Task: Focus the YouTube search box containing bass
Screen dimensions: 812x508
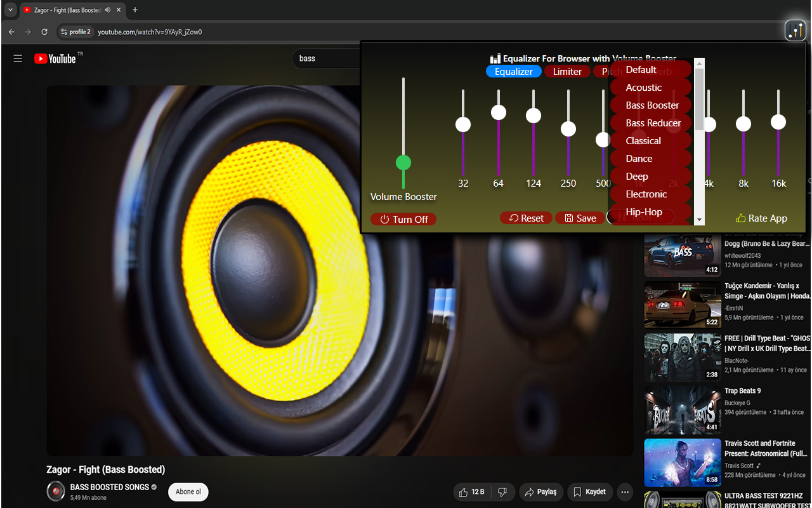Action: click(x=327, y=58)
